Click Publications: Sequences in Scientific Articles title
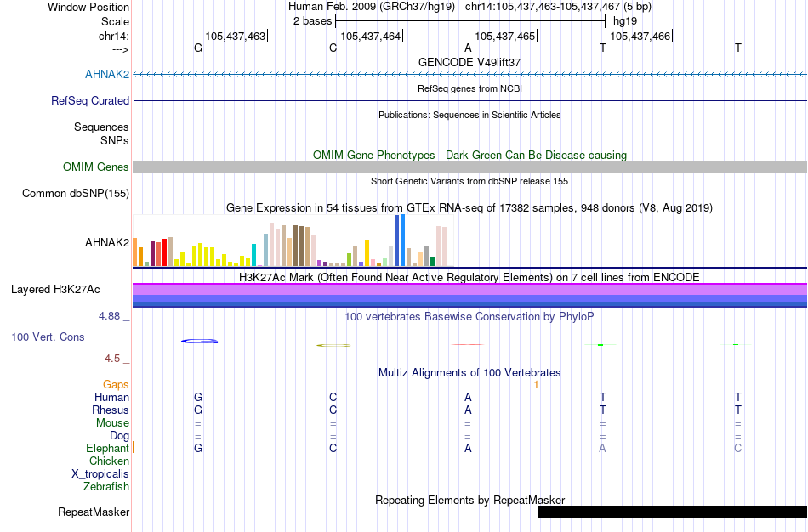Image resolution: width=808 pixels, height=532 pixels. coord(469,115)
